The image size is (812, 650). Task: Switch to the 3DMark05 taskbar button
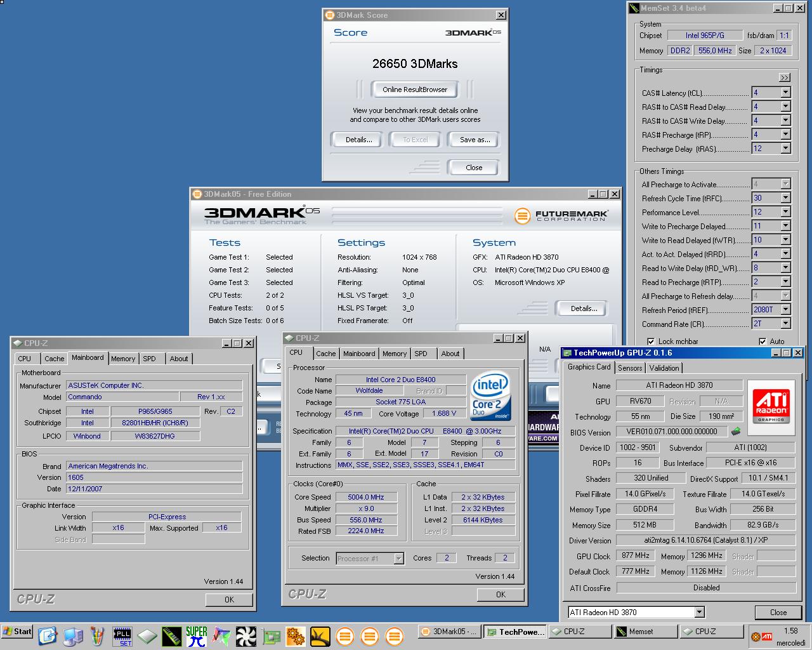click(x=449, y=632)
